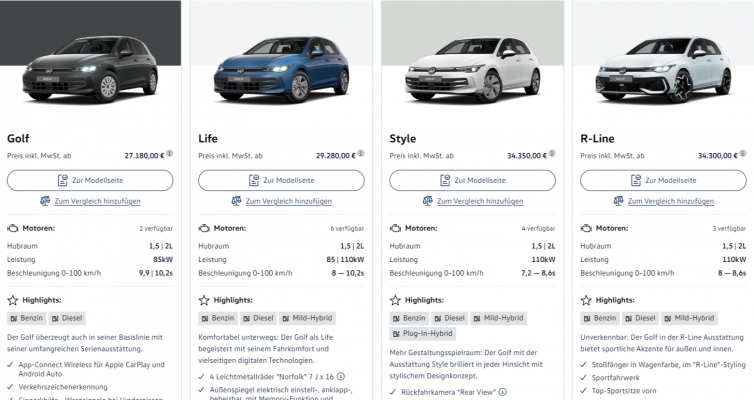754x400 pixels.
Task: Click the white R-Line car image
Action: tap(663, 70)
